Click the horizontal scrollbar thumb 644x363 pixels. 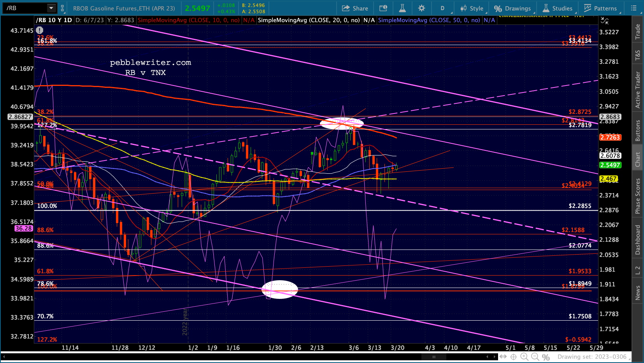[434, 356]
